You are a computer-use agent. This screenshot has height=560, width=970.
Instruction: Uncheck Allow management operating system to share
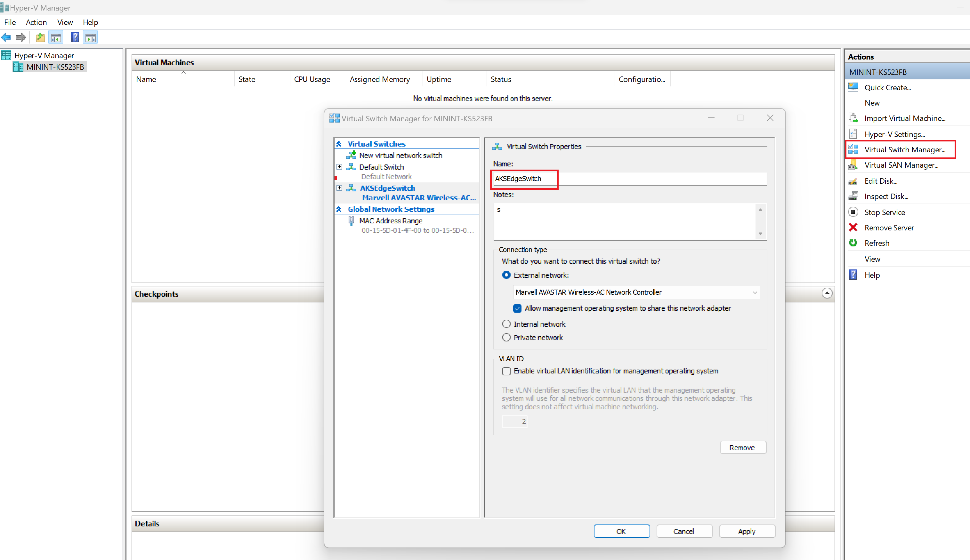tap(518, 308)
